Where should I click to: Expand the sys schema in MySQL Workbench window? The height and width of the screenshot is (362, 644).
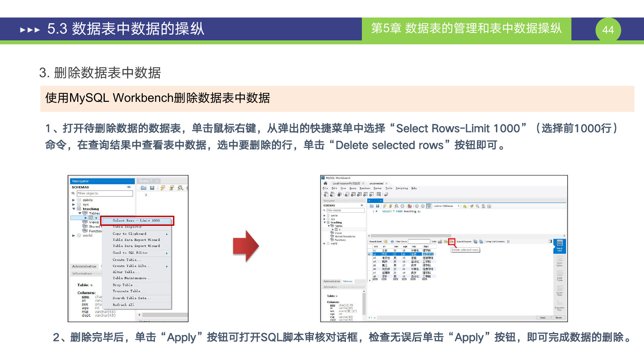point(324,219)
